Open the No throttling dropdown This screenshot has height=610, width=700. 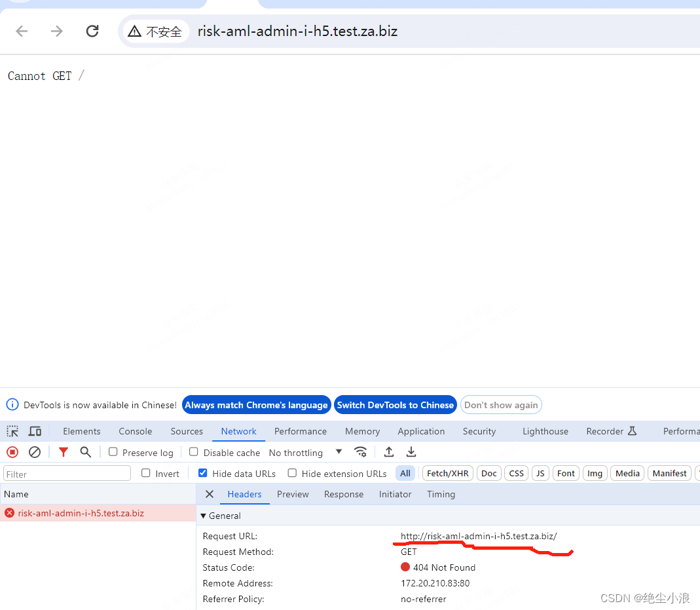coord(305,452)
